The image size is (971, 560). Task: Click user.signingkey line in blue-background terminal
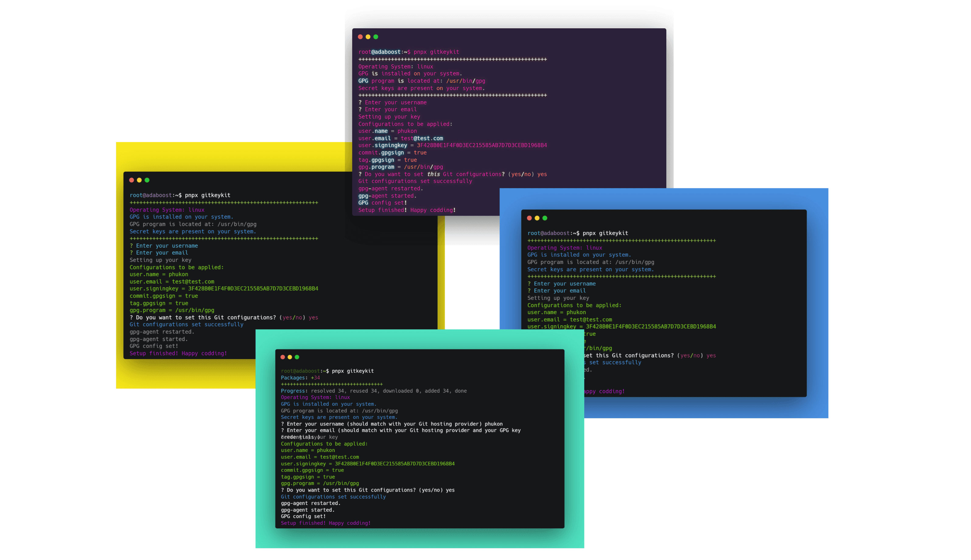tap(622, 327)
